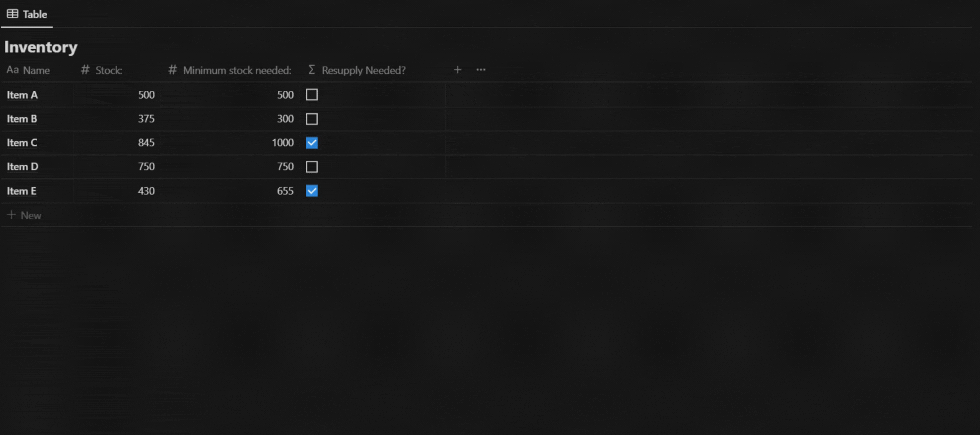The image size is (980, 435).
Task: Add a new property with plus icon
Action: (x=457, y=70)
